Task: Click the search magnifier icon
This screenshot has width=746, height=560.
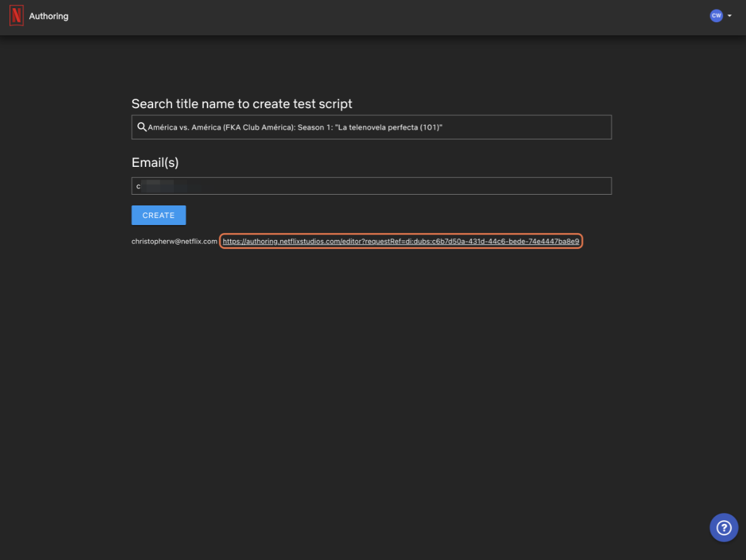Action: pos(142,127)
